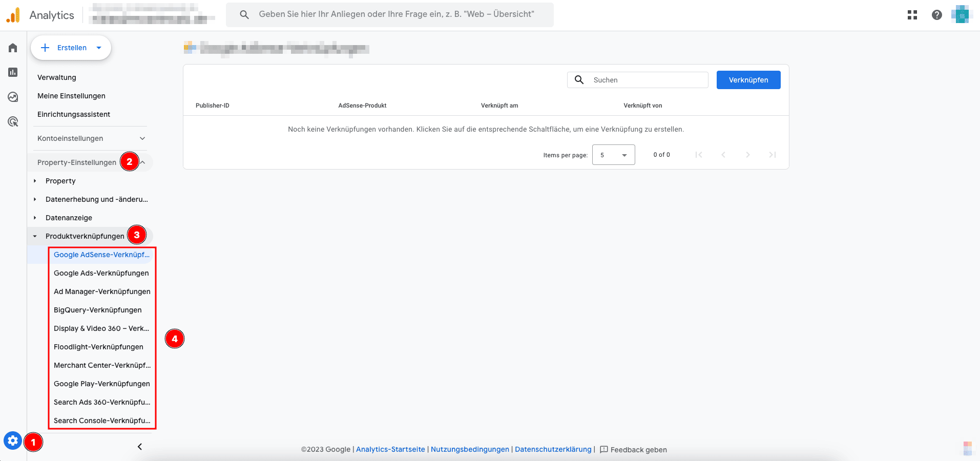
Task: Open the Datenschutzerklärung footer link
Action: point(553,449)
